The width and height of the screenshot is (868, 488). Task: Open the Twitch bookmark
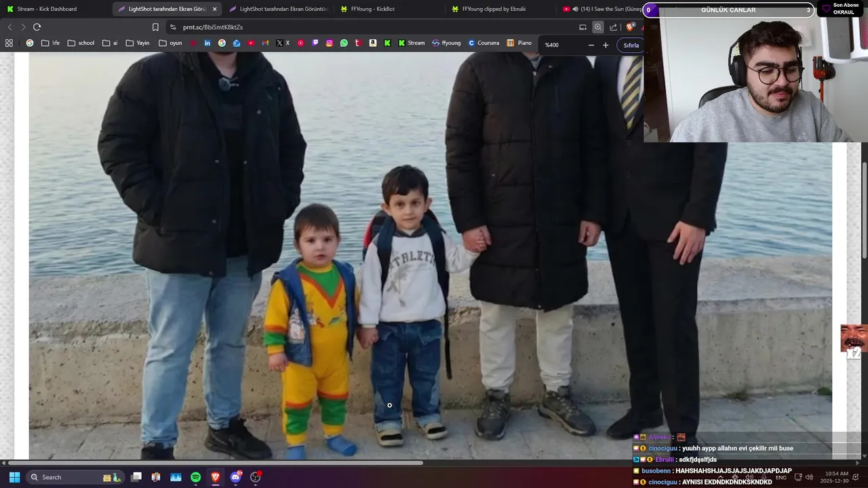(315, 43)
